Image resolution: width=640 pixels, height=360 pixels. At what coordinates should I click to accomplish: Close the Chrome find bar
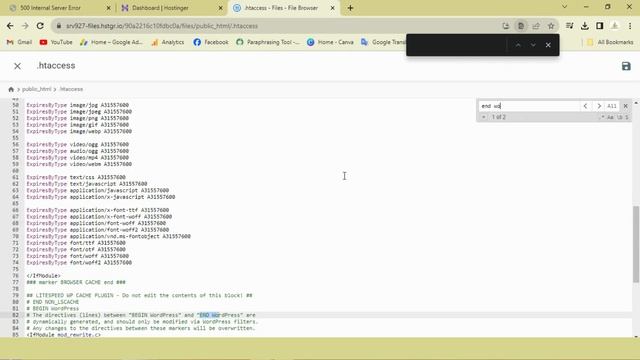(548, 45)
